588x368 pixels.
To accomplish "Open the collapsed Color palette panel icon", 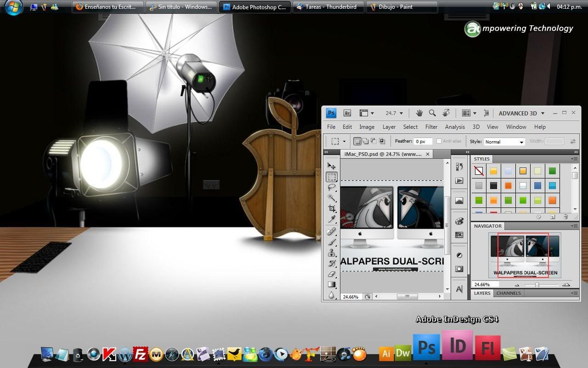I will click(x=459, y=221).
